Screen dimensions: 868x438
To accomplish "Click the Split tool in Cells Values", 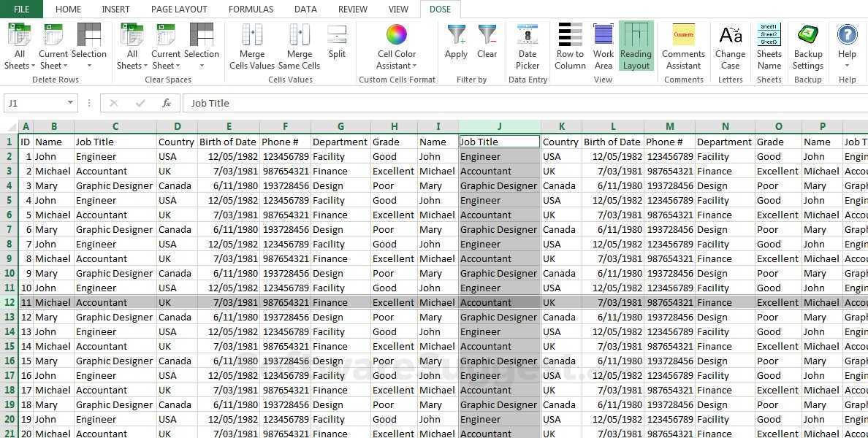I will [337, 45].
